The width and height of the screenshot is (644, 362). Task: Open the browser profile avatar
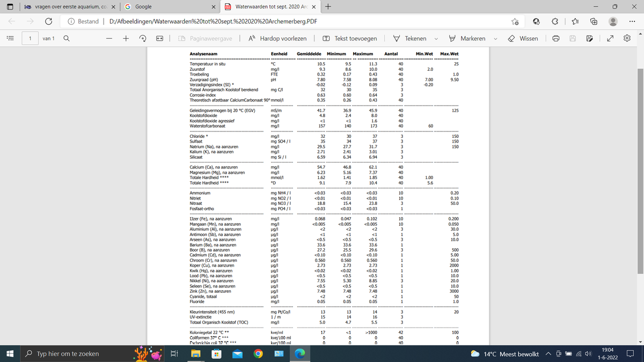(x=613, y=21)
